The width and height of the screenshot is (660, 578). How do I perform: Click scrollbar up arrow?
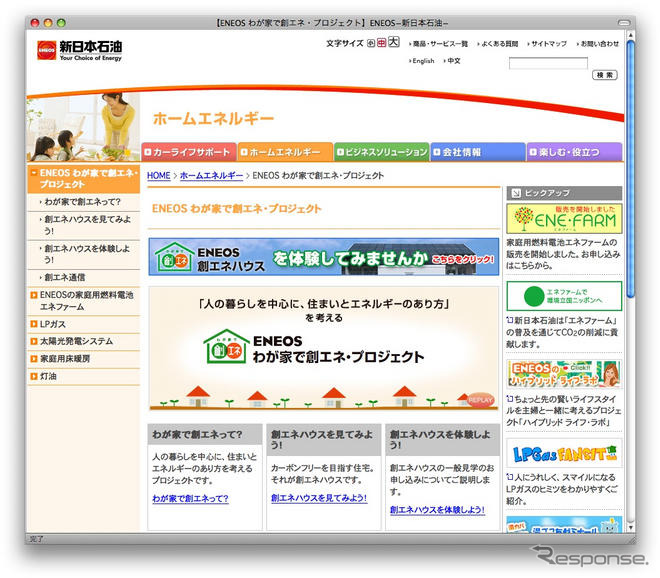[630, 35]
